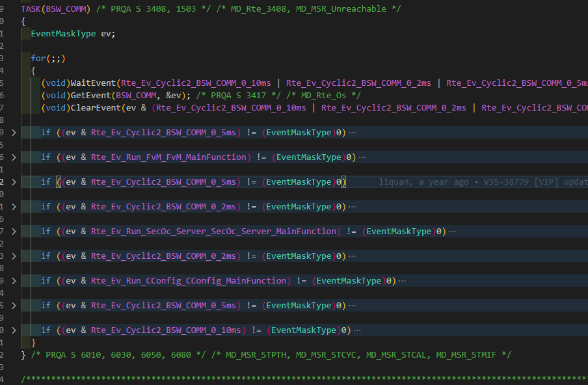Unfold the Cyclic2_BSW_COMM_0_10ms if block chevron
588x385 pixels.
tap(15, 330)
